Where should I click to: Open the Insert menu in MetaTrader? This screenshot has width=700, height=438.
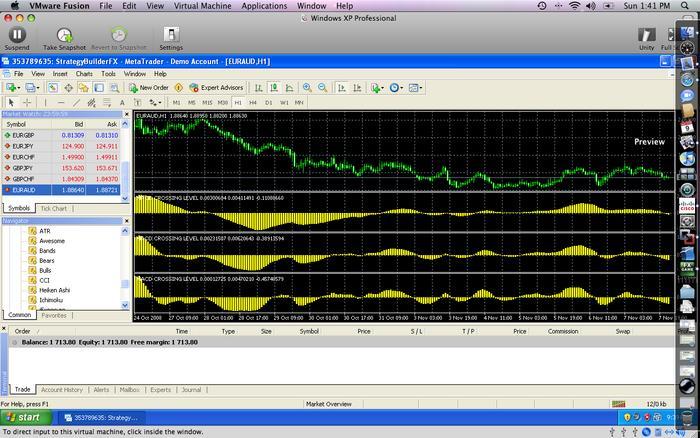tap(60, 74)
